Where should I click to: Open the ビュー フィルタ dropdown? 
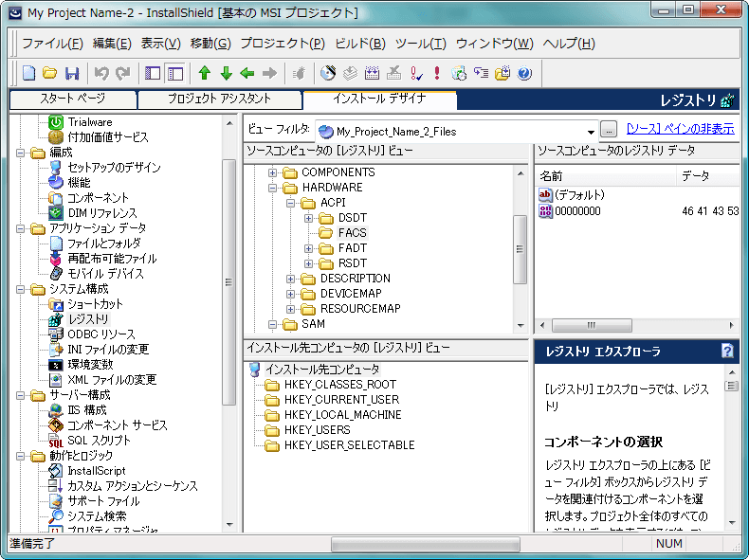pos(591,132)
